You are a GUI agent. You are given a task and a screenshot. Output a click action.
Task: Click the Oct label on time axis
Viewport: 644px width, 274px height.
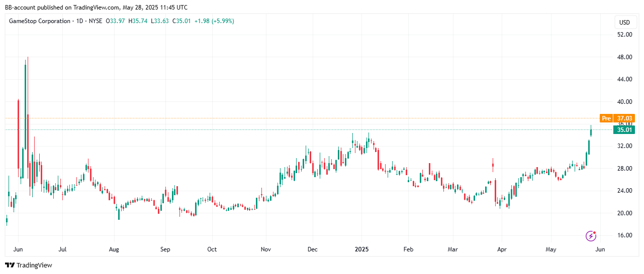(212, 249)
